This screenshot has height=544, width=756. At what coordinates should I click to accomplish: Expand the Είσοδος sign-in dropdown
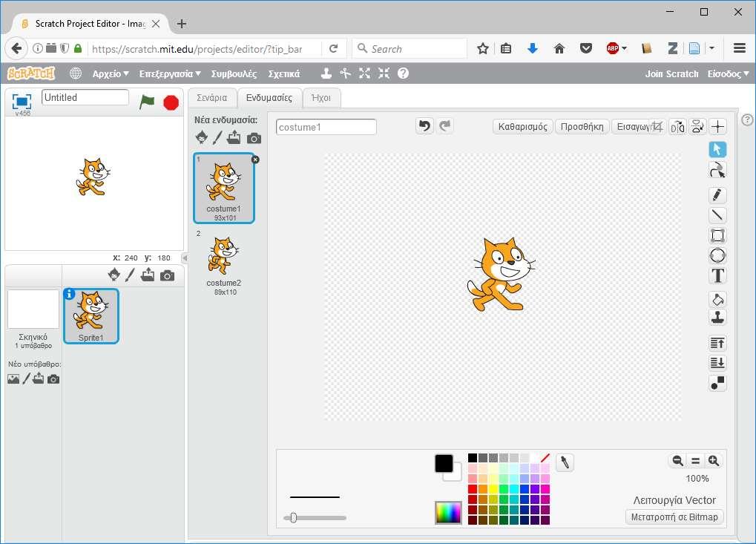(728, 73)
